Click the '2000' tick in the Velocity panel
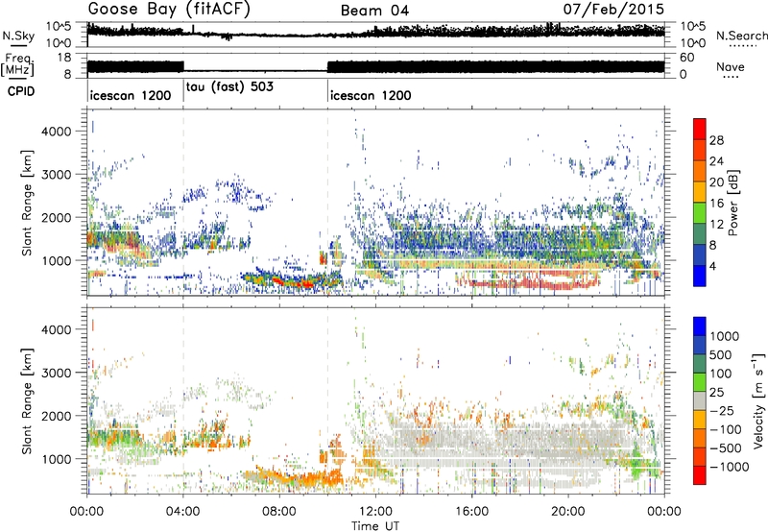Screen dimensions: 768x532 tap(57, 416)
